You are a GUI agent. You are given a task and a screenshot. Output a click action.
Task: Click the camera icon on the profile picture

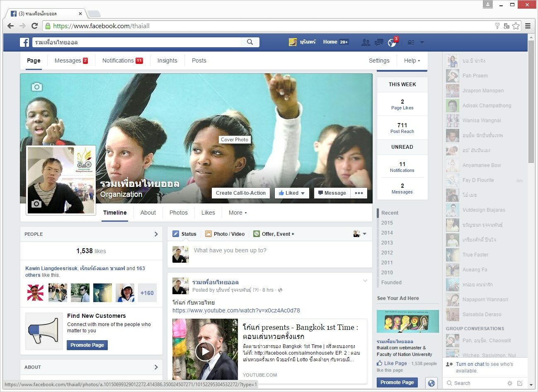click(x=36, y=203)
